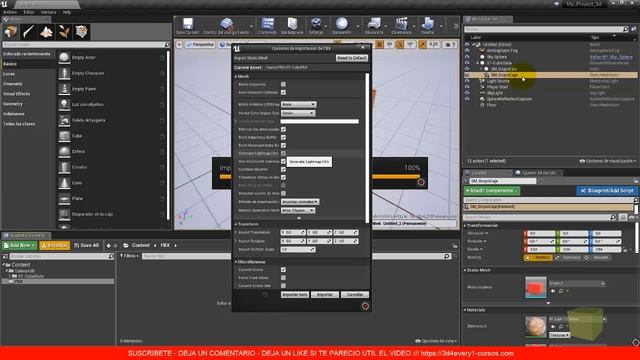
Task: Open the Marketplace toolbar icon
Action: (292, 26)
